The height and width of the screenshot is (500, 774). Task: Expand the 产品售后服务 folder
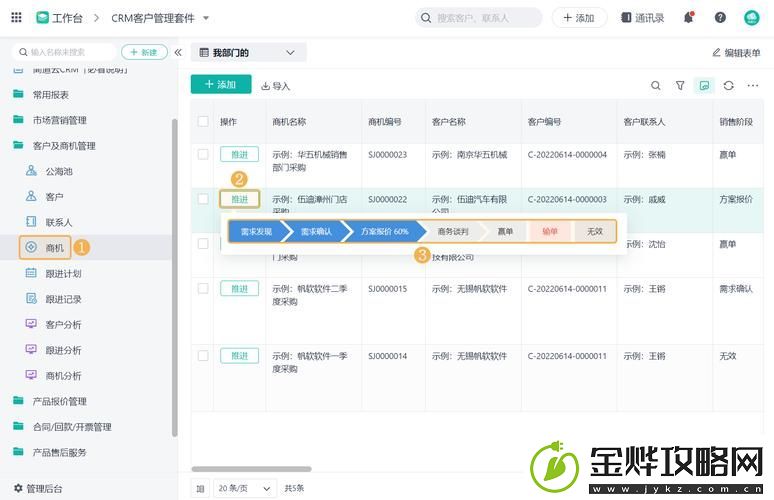[x=50, y=452]
